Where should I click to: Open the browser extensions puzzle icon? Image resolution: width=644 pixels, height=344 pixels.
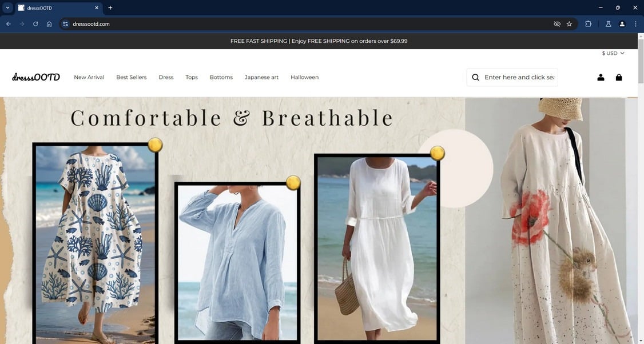tap(588, 24)
